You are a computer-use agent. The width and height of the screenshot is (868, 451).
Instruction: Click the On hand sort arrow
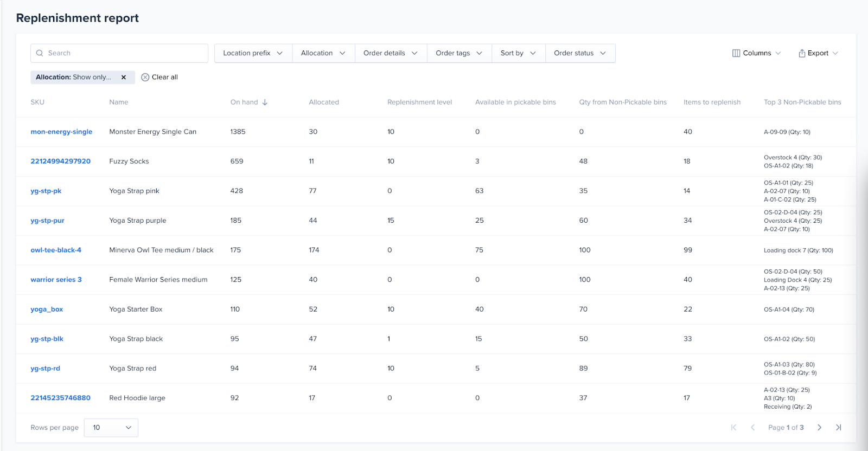(x=265, y=102)
